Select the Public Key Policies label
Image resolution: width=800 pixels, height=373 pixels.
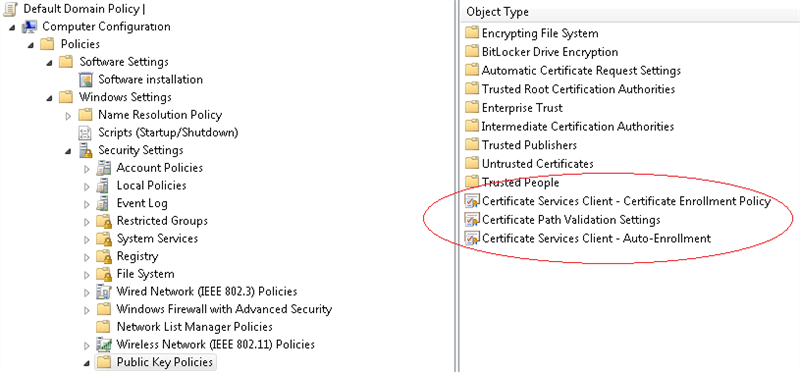pos(165,362)
